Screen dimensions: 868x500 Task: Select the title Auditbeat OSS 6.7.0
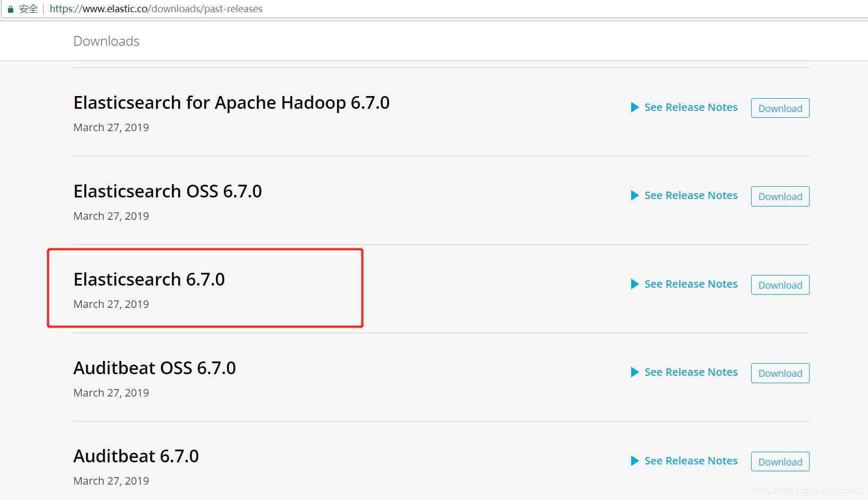[154, 368]
